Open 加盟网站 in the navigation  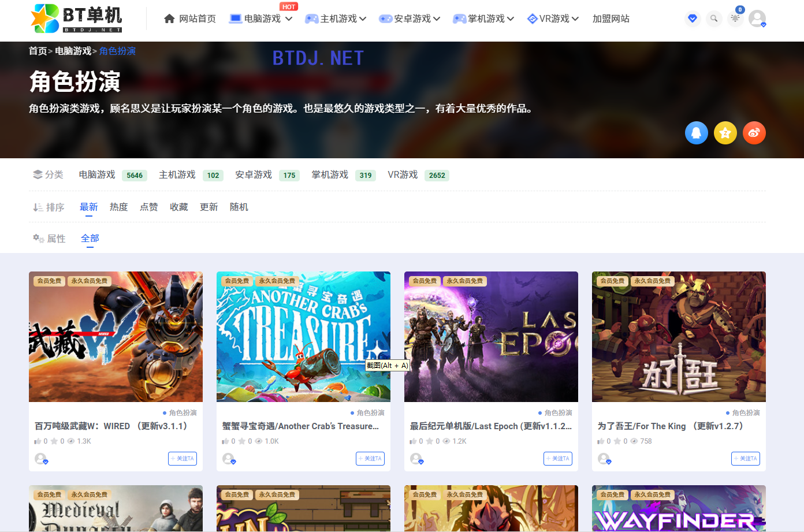pos(611,18)
